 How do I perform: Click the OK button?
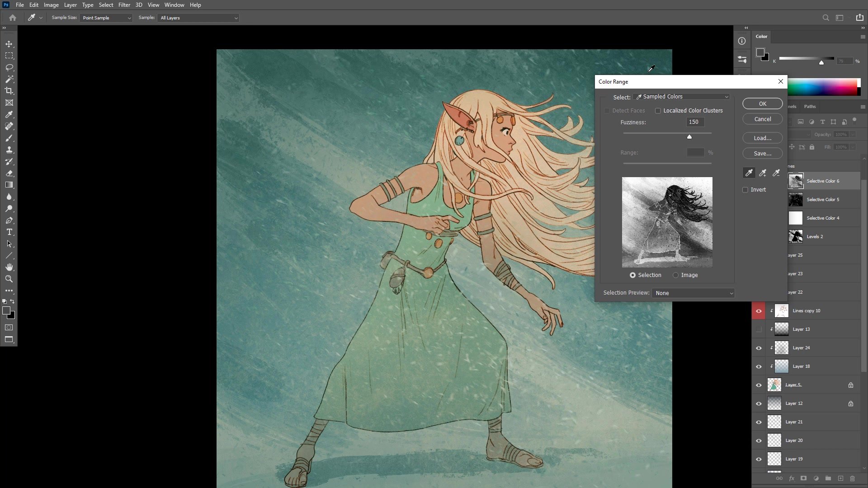tap(762, 104)
